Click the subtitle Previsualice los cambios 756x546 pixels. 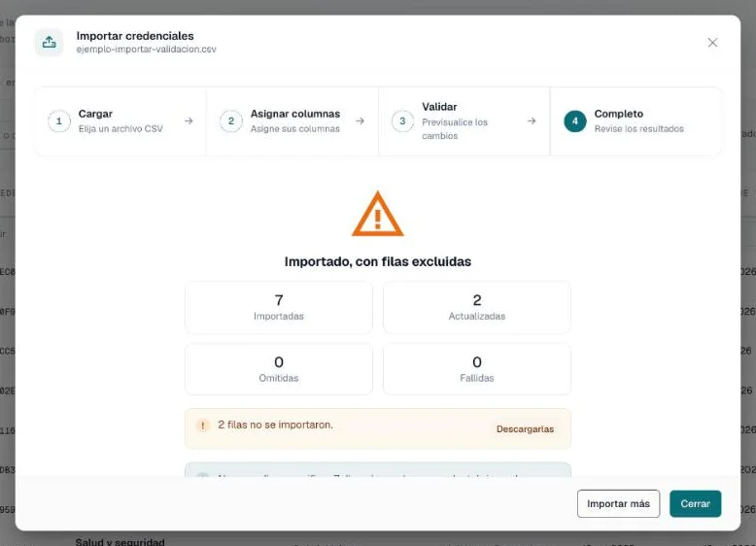(455, 129)
